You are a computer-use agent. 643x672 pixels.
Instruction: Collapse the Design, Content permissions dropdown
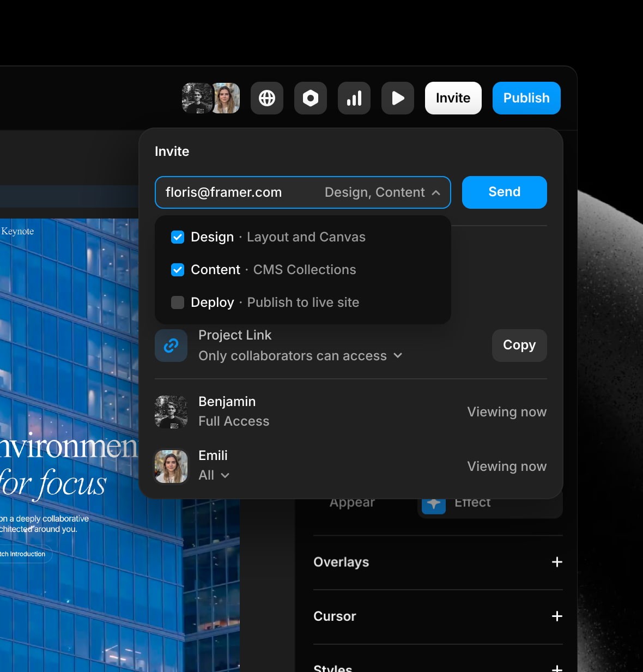(x=436, y=192)
